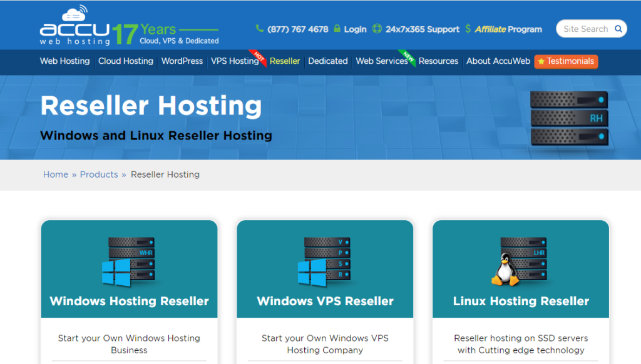The height and width of the screenshot is (364, 641).
Task: Click the dollar sign affiliate icon
Action: (468, 29)
